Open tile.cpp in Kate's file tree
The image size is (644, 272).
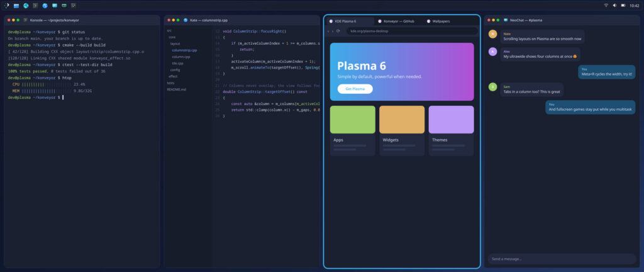178,63
